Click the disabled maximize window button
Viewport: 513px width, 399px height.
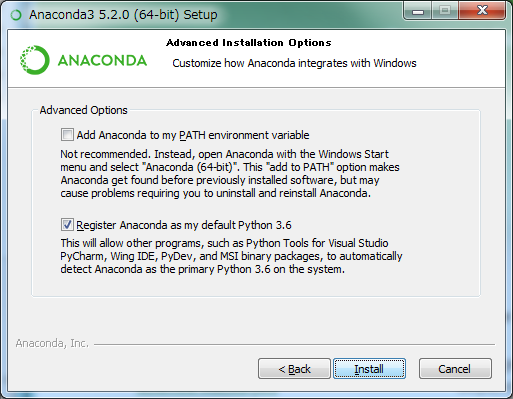(445, 11)
